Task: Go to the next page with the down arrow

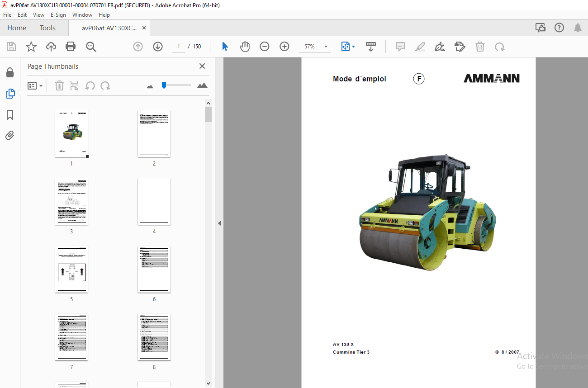Action: coord(158,47)
